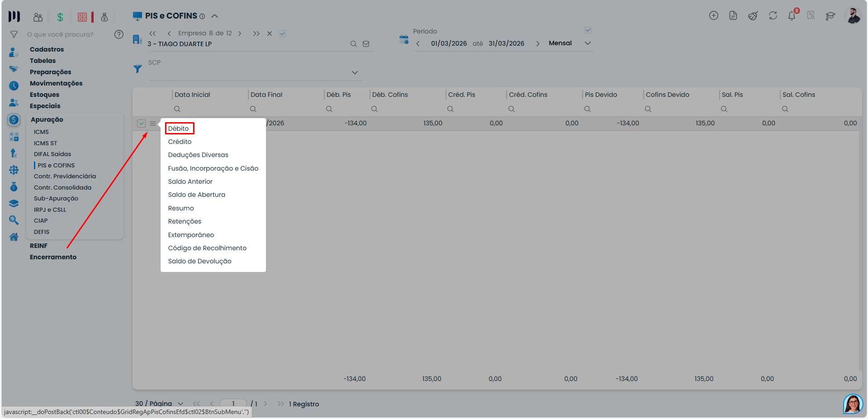Go to the next company arrow

coord(240,33)
